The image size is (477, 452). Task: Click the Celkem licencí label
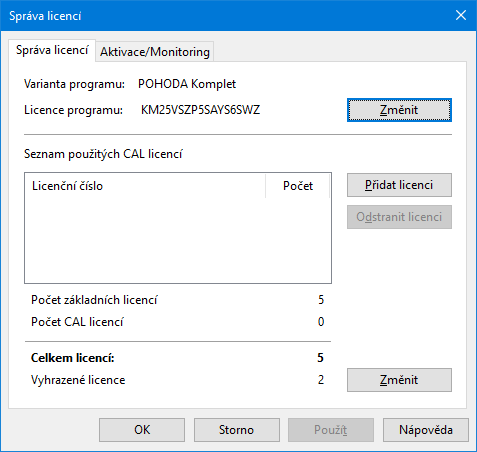(x=73, y=358)
